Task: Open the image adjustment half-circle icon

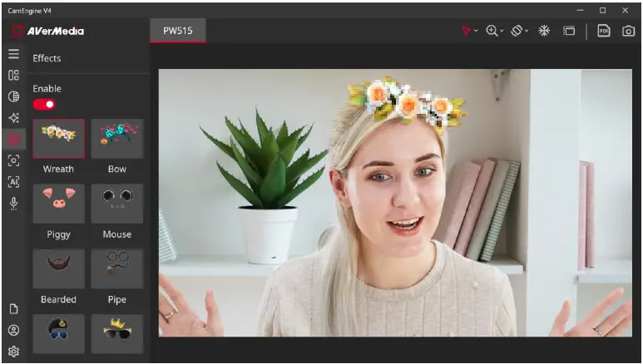Action: tap(13, 96)
